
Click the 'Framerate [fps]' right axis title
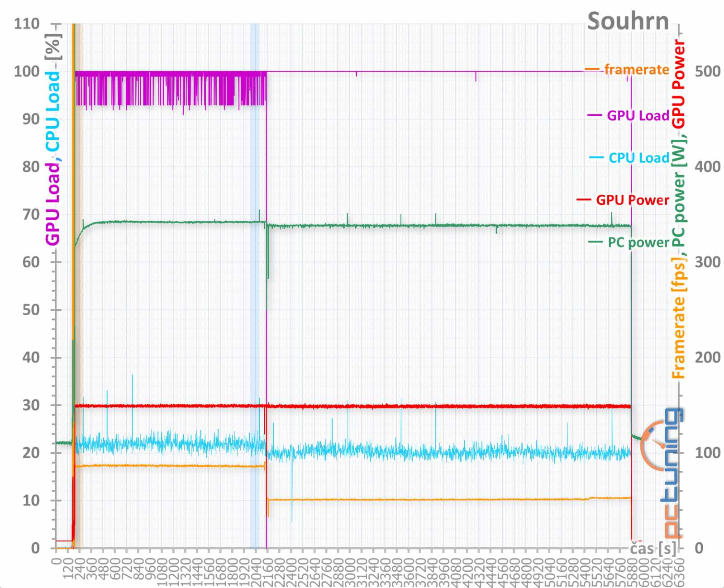678,319
